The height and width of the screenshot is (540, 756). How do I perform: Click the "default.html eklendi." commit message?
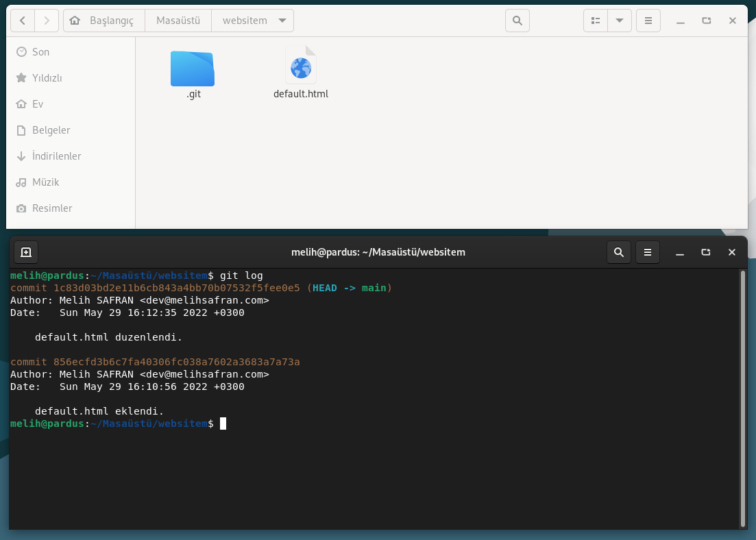pos(99,411)
